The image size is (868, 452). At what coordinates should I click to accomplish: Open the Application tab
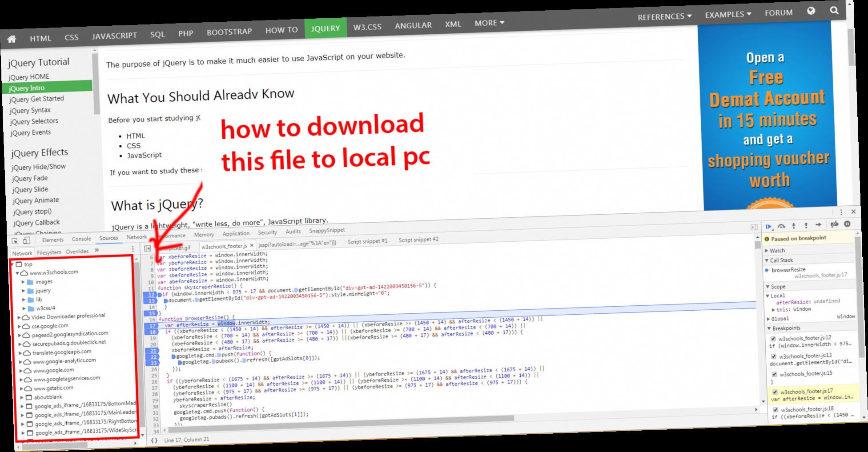[236, 234]
